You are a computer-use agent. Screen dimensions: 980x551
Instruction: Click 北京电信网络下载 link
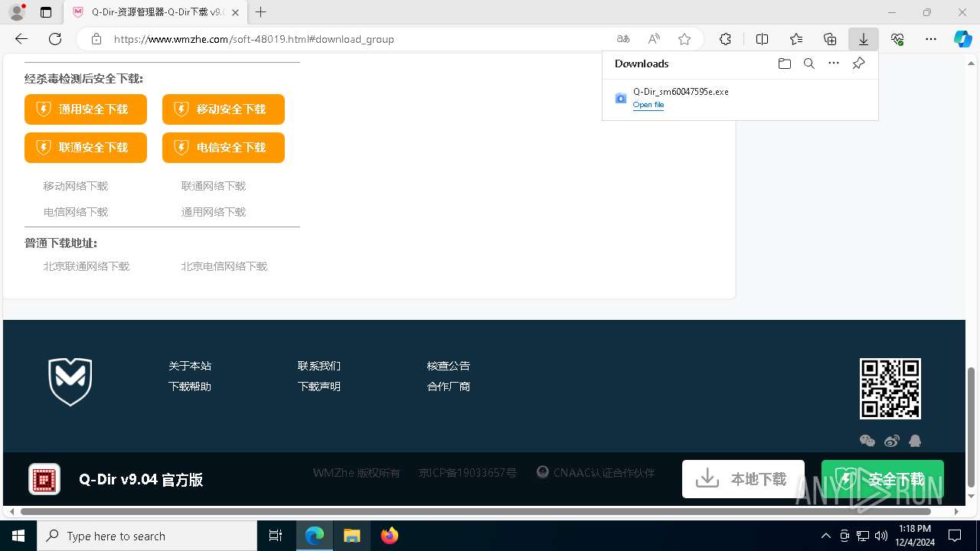click(224, 266)
